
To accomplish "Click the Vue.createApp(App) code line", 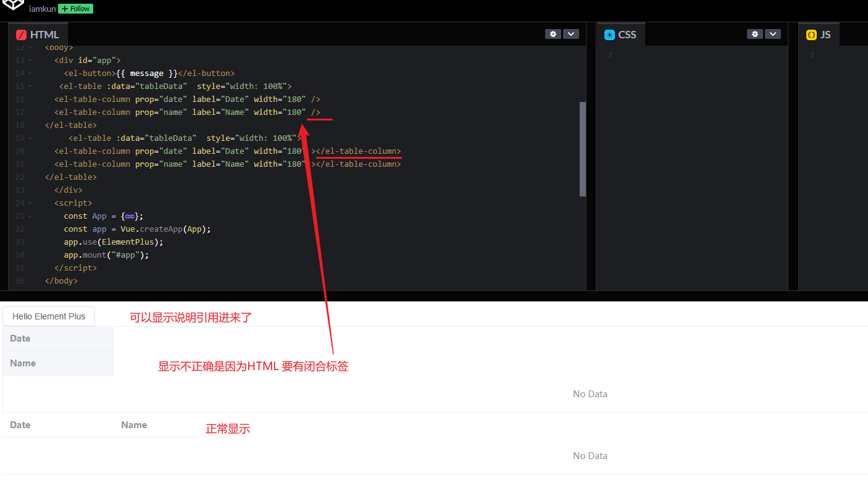I will [x=137, y=229].
